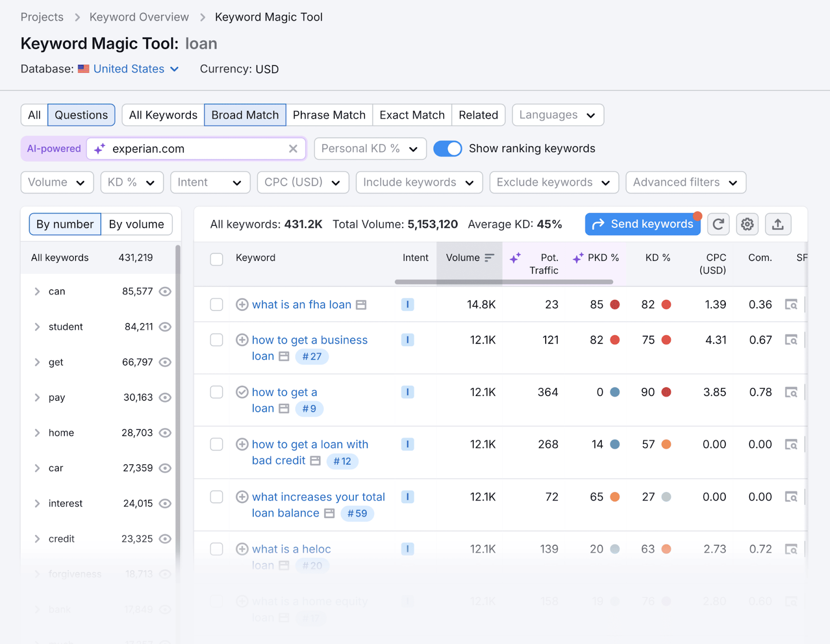Click the Send keywords button

pos(643,224)
